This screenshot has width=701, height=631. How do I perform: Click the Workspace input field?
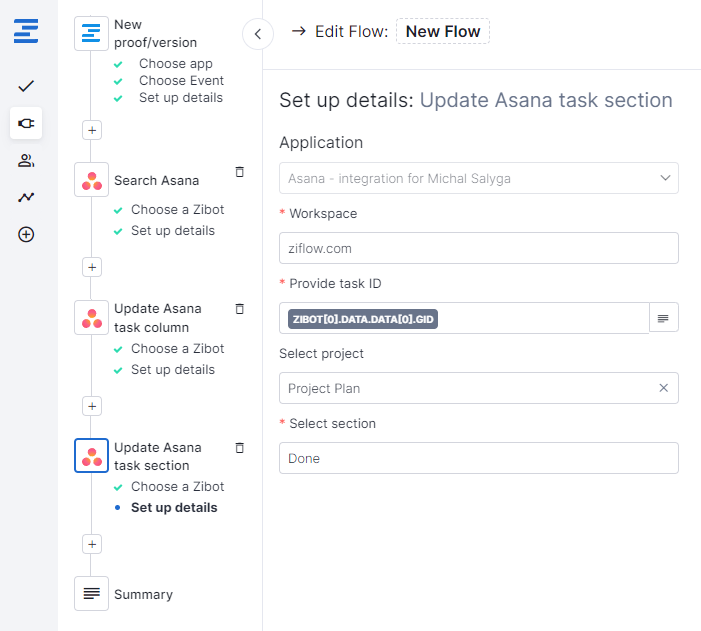pos(478,248)
